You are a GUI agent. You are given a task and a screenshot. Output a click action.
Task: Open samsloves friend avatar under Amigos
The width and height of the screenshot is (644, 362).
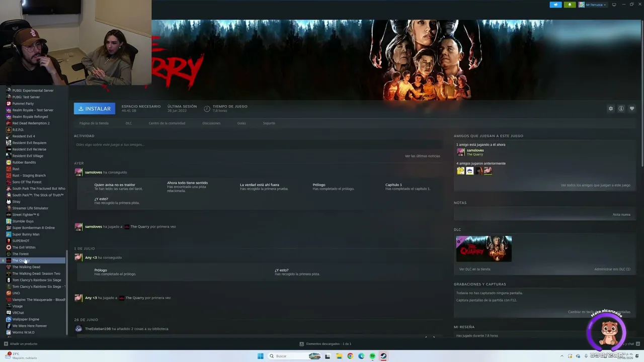[x=460, y=152]
